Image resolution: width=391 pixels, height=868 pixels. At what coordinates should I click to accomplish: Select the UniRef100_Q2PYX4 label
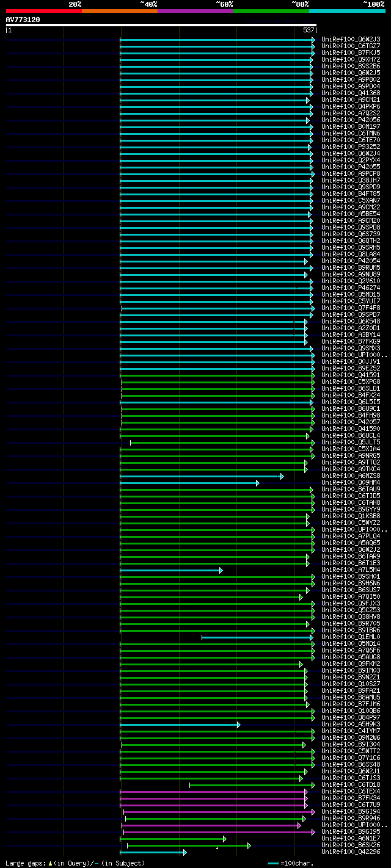point(351,160)
